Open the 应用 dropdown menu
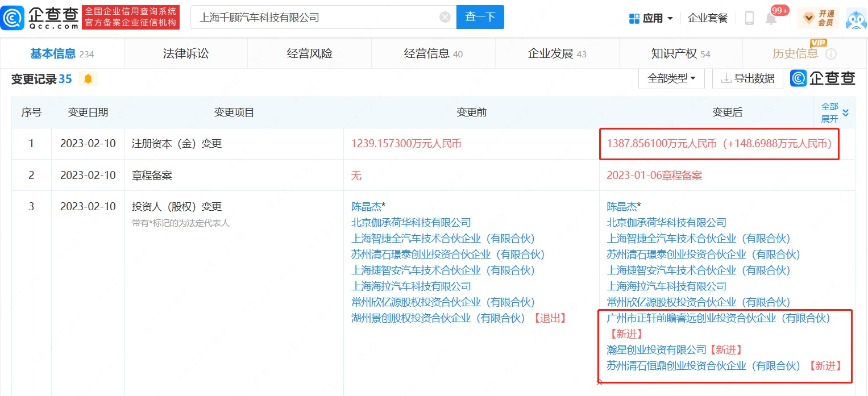The height and width of the screenshot is (396, 868). tap(651, 18)
